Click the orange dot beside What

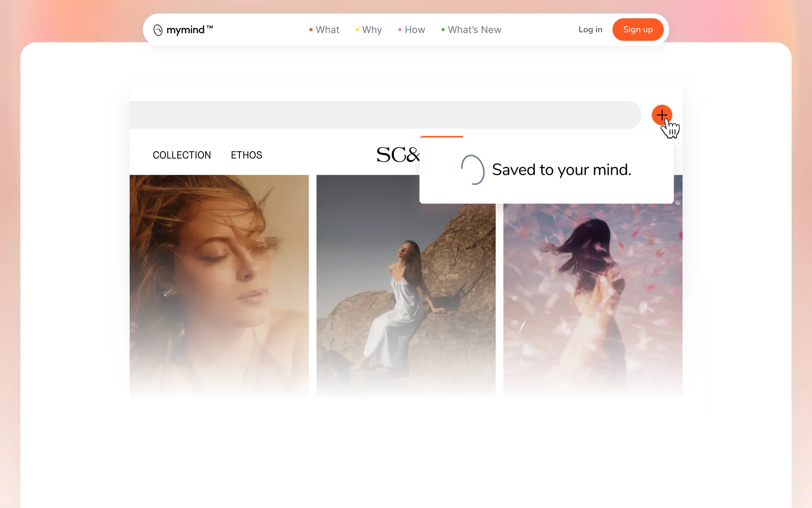pyautogui.click(x=311, y=30)
